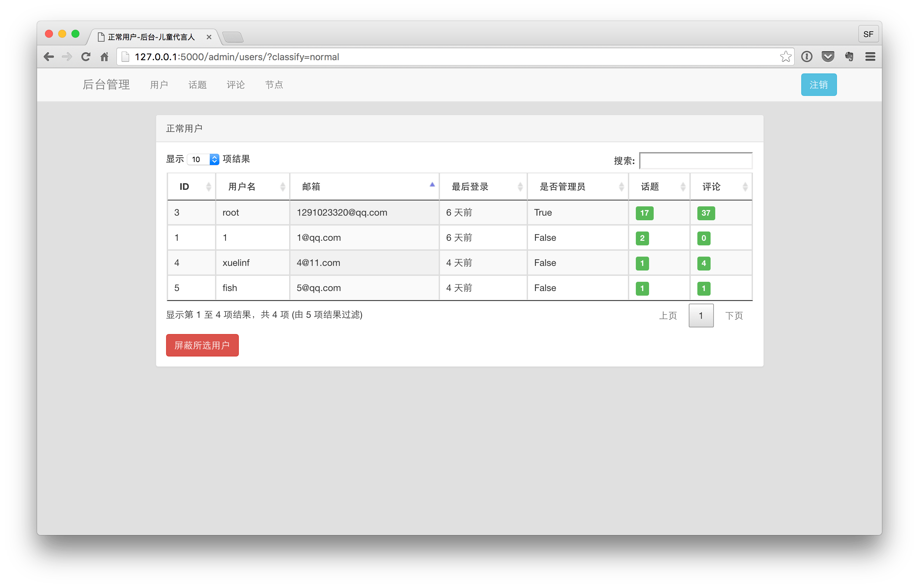The height and width of the screenshot is (588, 919).
Task: Sort table by 最后登录 column
Action: (x=483, y=187)
